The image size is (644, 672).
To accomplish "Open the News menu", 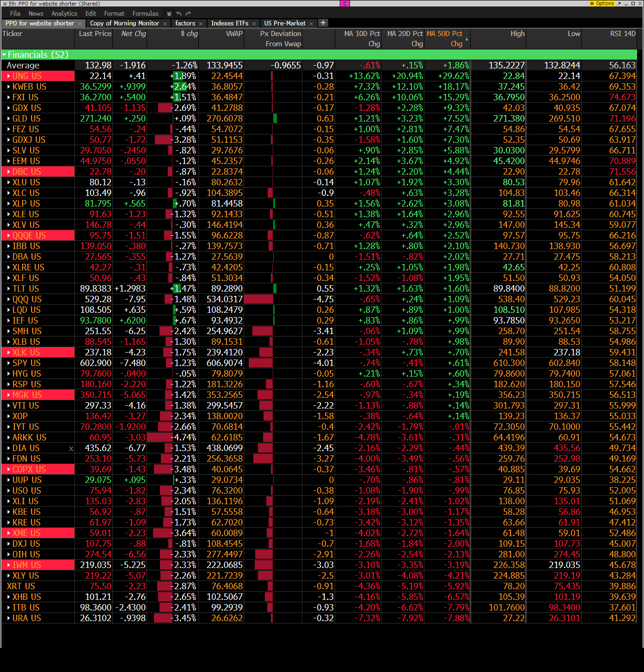I will (36, 14).
